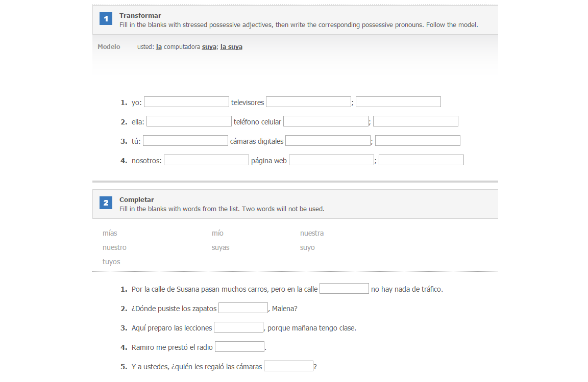Image resolution: width=588 pixels, height=382 pixels.
Task: Click the blank right after 'televisores'
Action: [309, 102]
